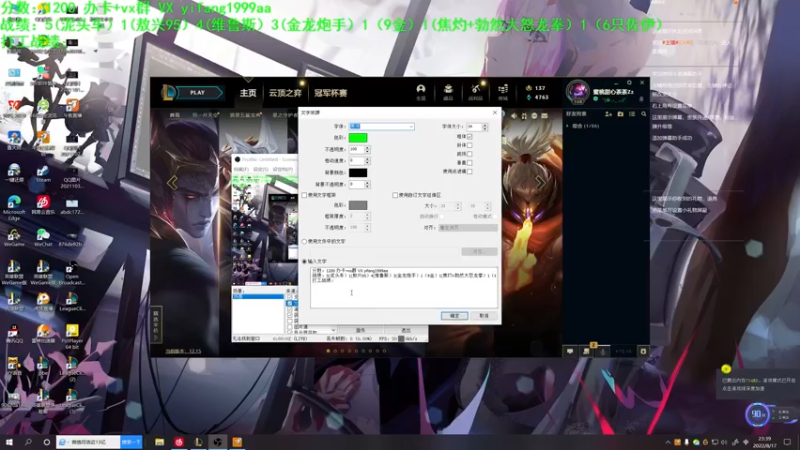Expand the 综合 (1/56) friends group
Image resolution: width=800 pixels, height=450 pixels.
click(x=583, y=126)
